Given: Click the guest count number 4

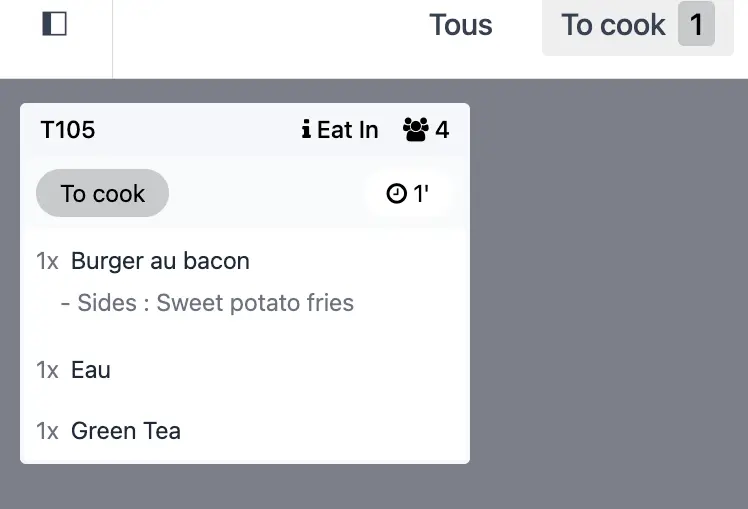Looking at the screenshot, I should click(442, 130).
